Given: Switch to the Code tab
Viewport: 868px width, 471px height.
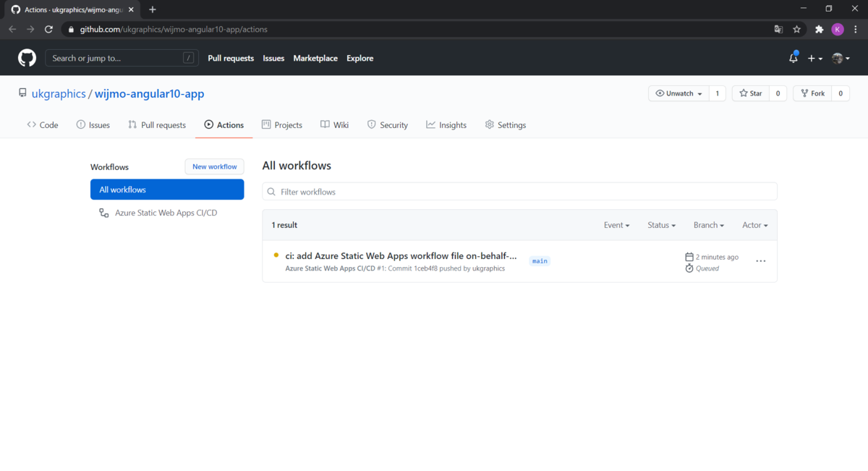Looking at the screenshot, I should (43, 125).
